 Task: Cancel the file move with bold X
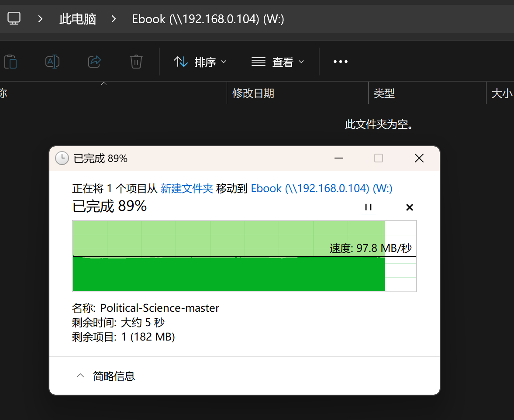pos(410,207)
